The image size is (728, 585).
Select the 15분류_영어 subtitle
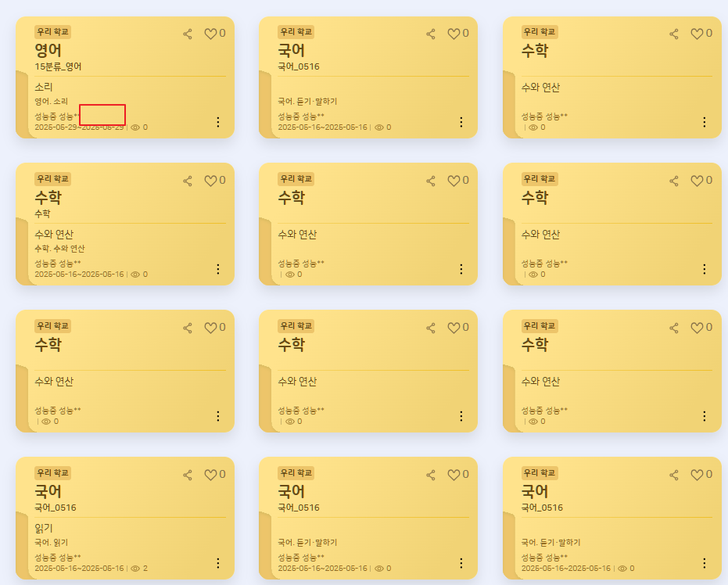point(58,66)
